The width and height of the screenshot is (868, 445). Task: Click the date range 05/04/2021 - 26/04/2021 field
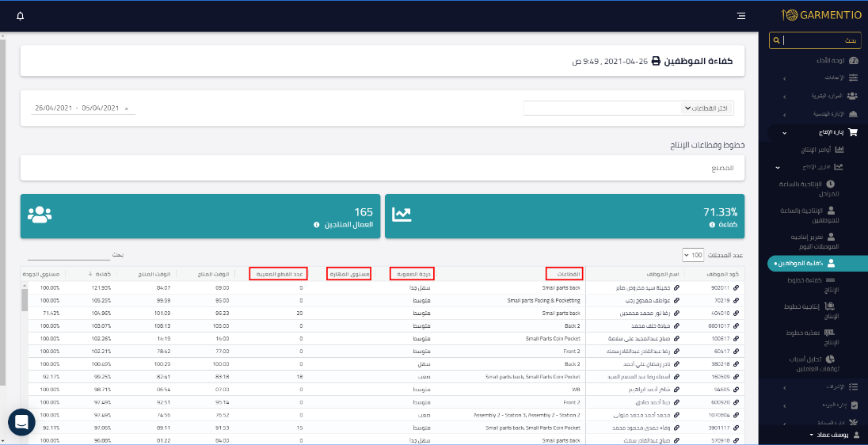83,108
